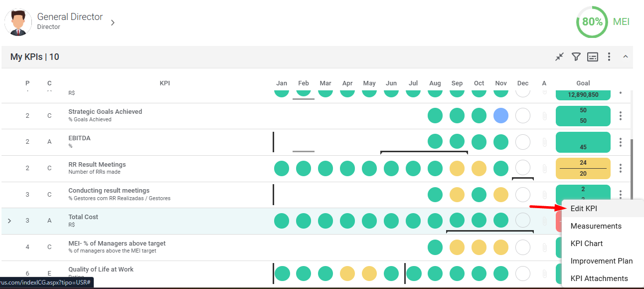Click the RR Result Meetings yellow goal box
644x289 pixels.
click(583, 168)
